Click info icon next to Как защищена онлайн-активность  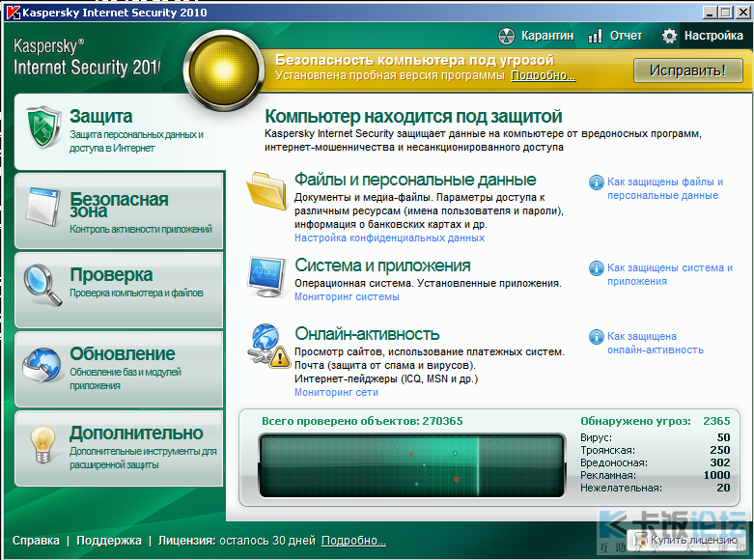tap(597, 337)
